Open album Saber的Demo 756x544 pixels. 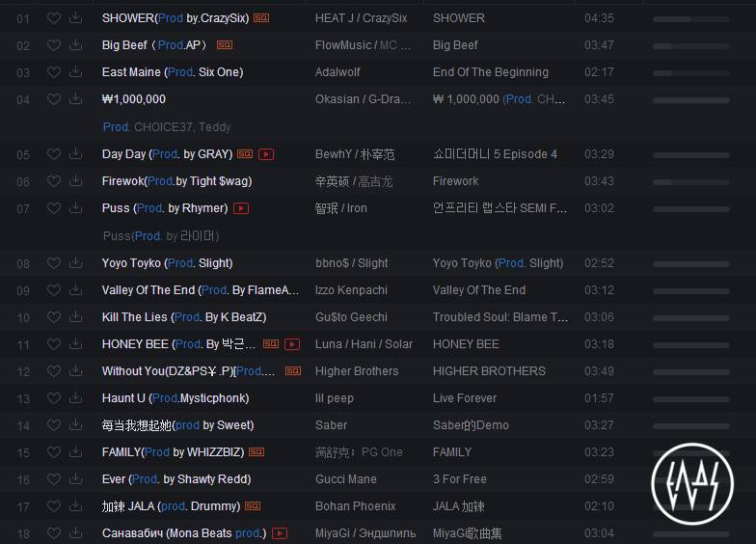471,425
